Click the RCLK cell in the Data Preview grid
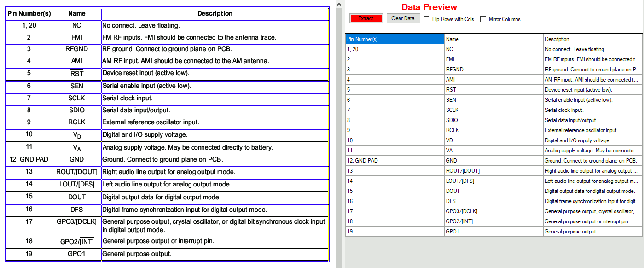 pos(494,130)
